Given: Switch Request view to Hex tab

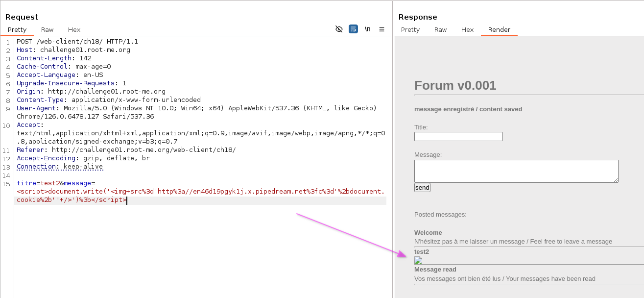Looking at the screenshot, I should pos(74,30).
